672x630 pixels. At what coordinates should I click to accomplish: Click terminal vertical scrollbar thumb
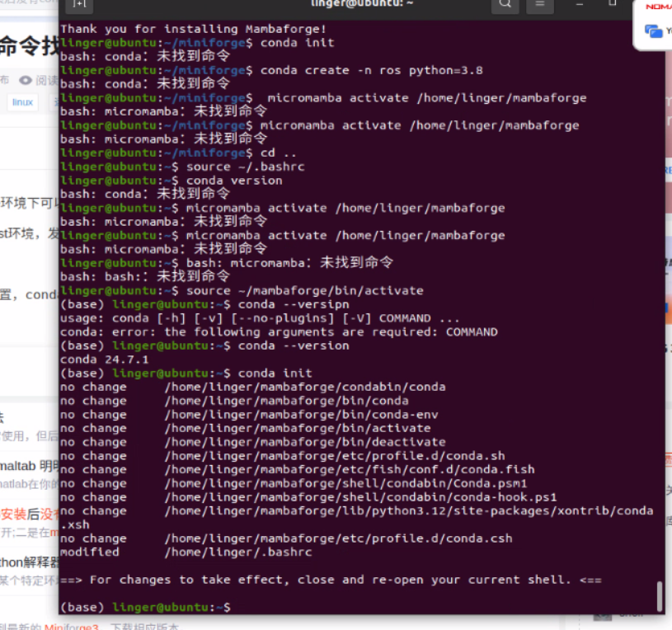(660, 596)
